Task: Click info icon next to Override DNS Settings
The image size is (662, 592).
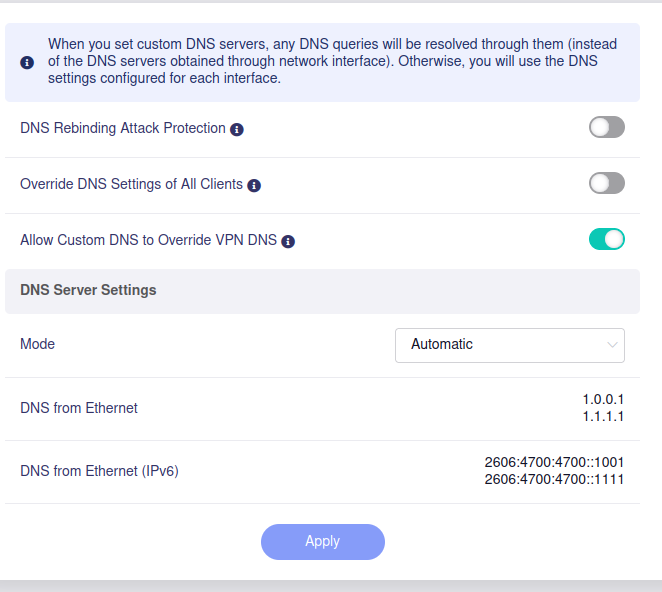Action: click(x=254, y=185)
